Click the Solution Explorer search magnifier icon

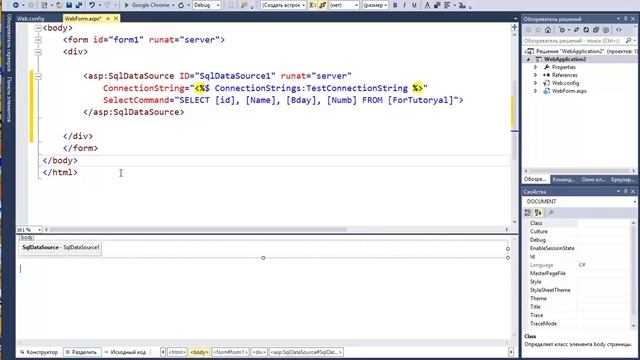click(629, 41)
